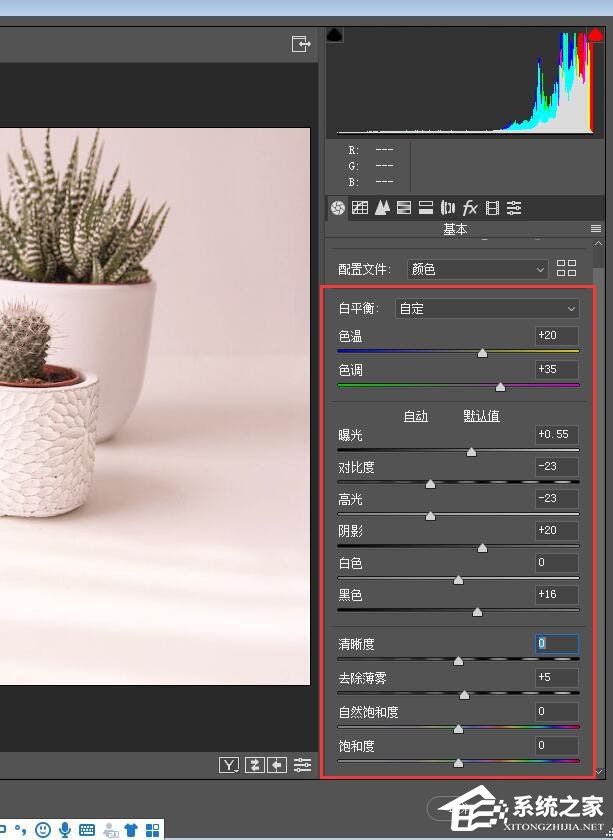613x840 pixels.
Task: Click the 默认值 default link
Action: click(481, 416)
